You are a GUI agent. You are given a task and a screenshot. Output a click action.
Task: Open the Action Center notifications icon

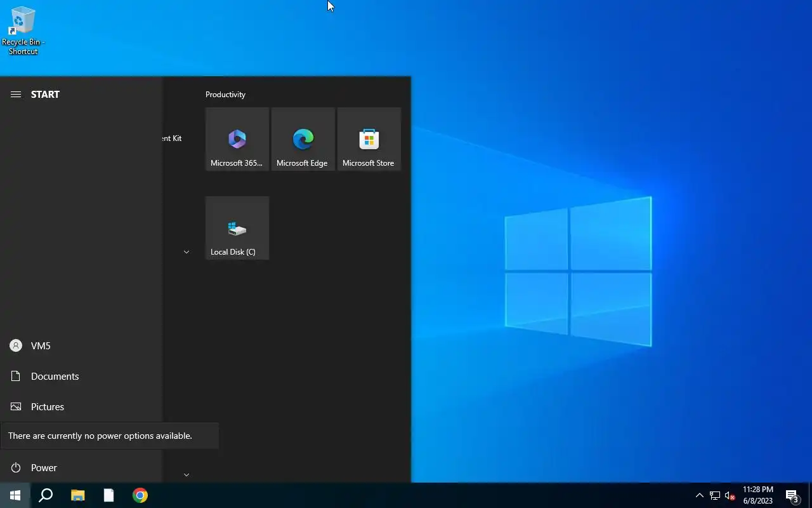tap(792, 495)
